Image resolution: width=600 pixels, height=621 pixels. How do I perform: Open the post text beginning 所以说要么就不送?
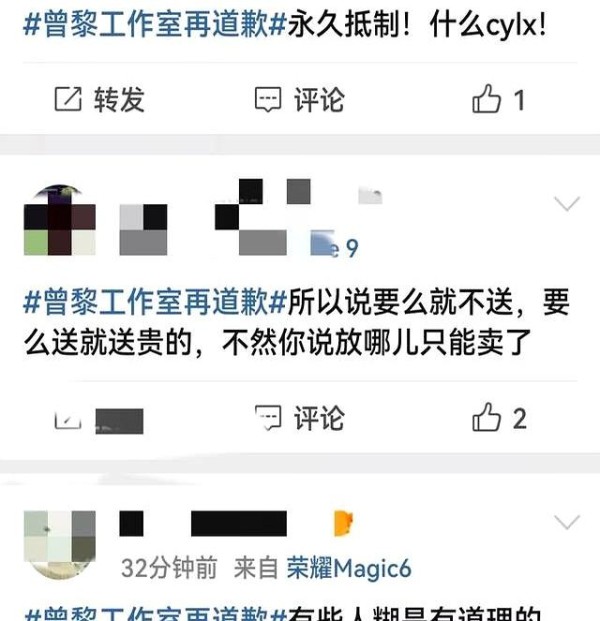(x=297, y=322)
